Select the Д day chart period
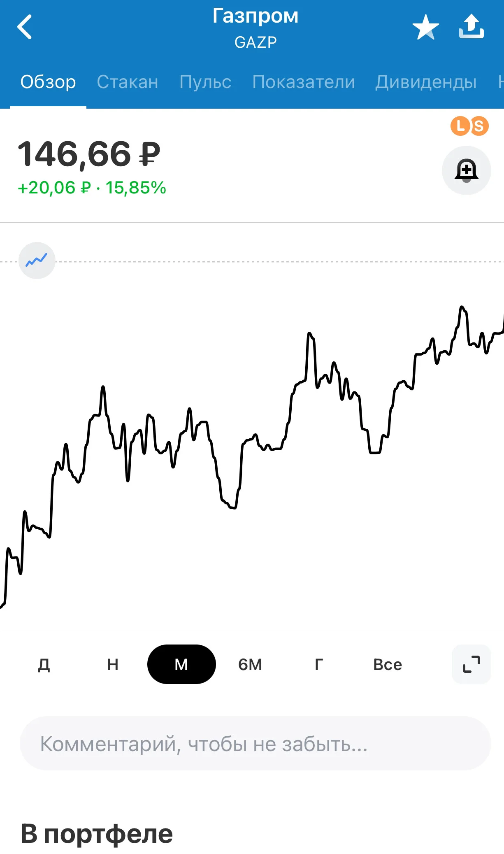The image size is (504, 854). (x=44, y=664)
